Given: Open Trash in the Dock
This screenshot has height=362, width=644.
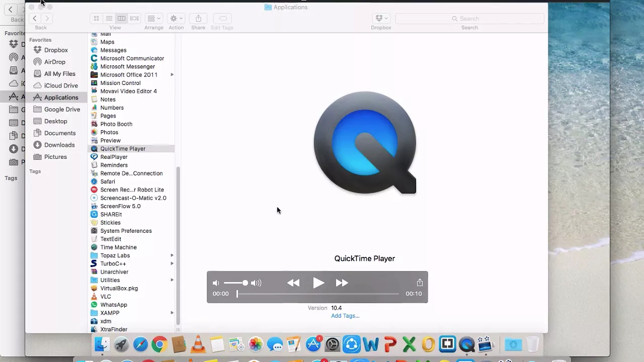Looking at the screenshot, I should pos(532,344).
